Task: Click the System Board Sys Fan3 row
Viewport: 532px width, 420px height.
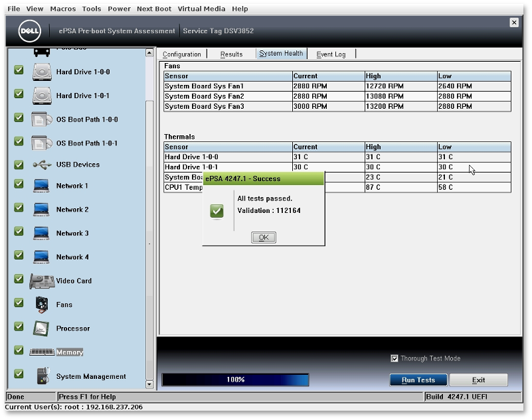Action: point(337,106)
